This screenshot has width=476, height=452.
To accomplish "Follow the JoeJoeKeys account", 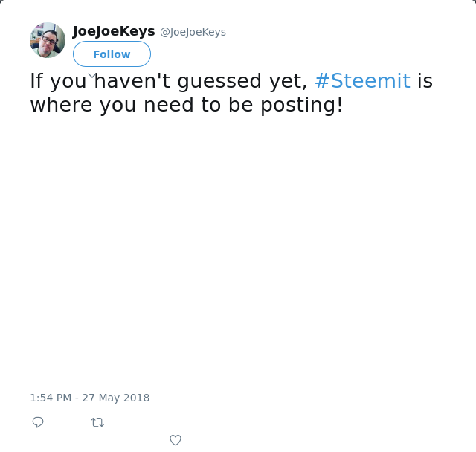I will [x=112, y=54].
